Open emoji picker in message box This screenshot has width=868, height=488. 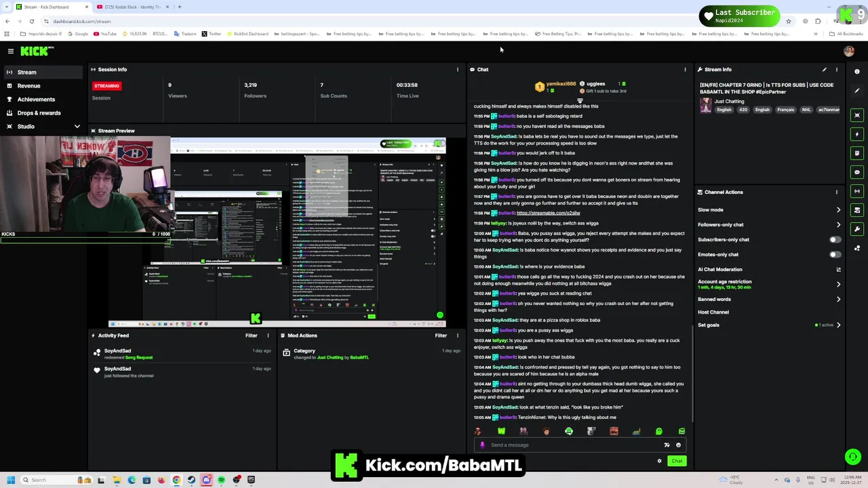click(678, 445)
